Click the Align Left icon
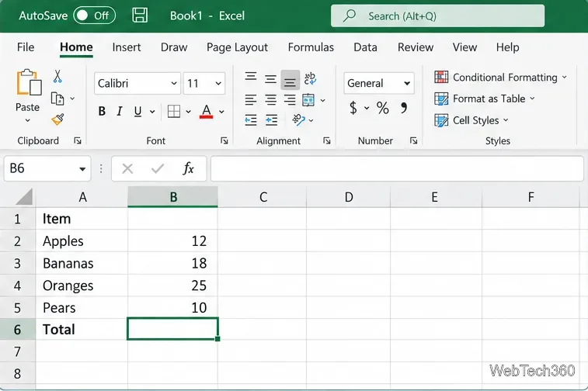 [x=251, y=99]
